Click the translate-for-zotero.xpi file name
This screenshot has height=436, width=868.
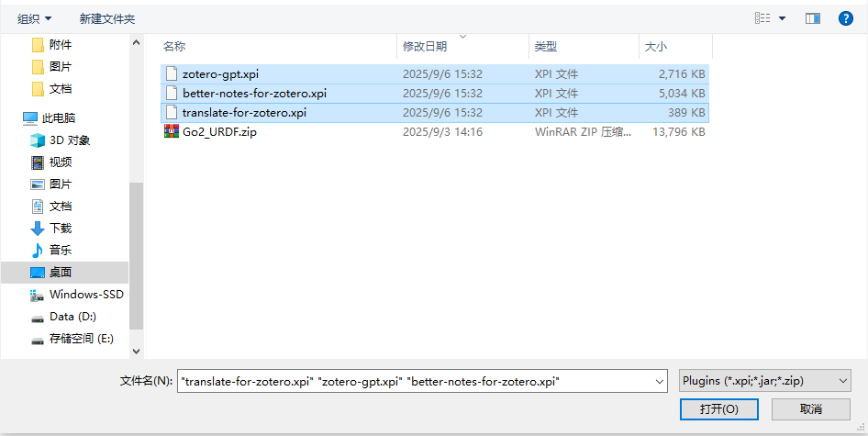(x=244, y=113)
